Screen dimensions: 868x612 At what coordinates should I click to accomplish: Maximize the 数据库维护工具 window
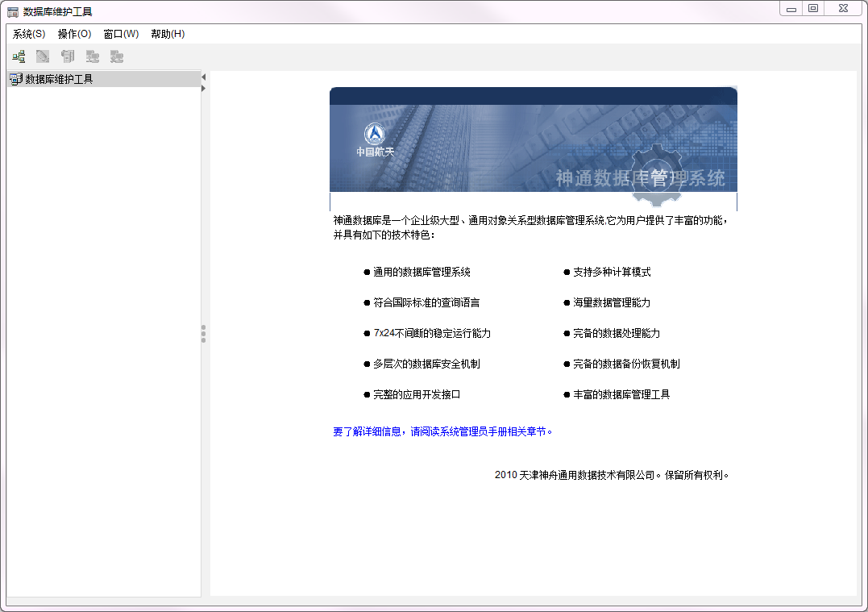pyautogui.click(x=813, y=8)
